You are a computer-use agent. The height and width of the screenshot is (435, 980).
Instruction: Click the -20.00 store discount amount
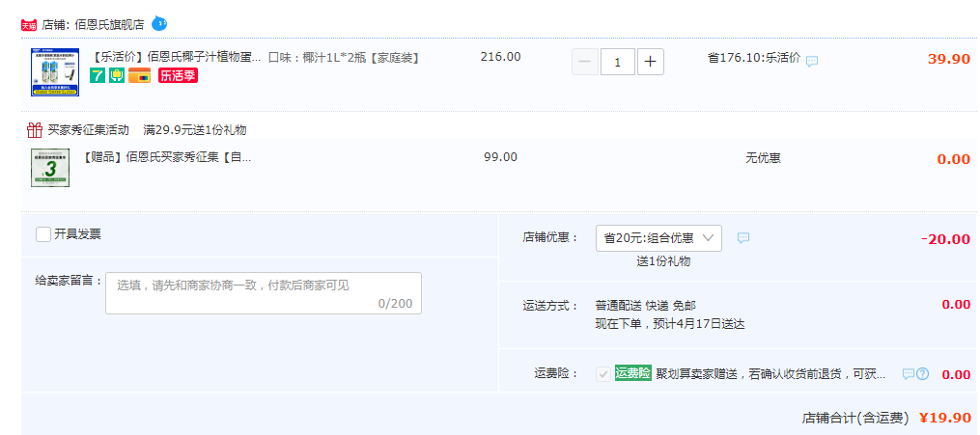tap(945, 239)
